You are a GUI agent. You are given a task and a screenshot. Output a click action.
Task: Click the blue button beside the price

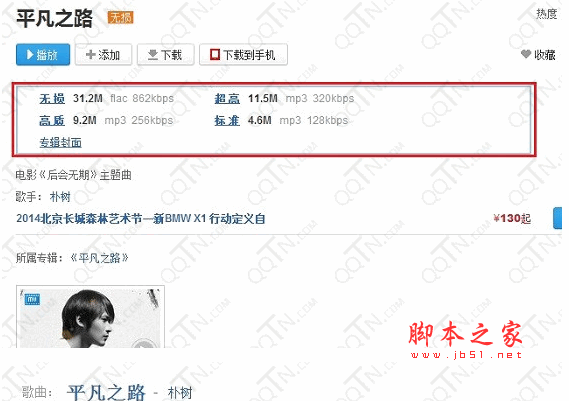point(557,218)
